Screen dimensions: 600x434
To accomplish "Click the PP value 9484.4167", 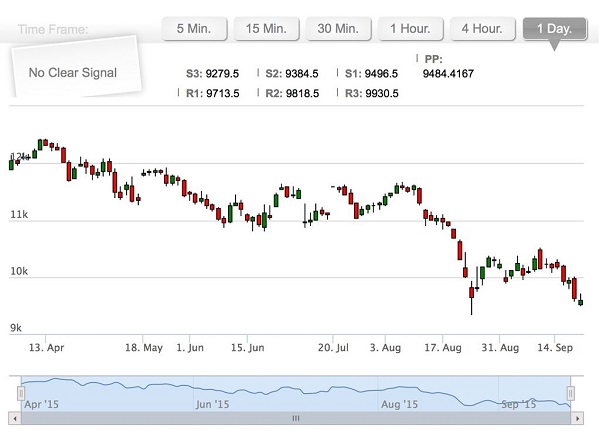I will 448,73.
